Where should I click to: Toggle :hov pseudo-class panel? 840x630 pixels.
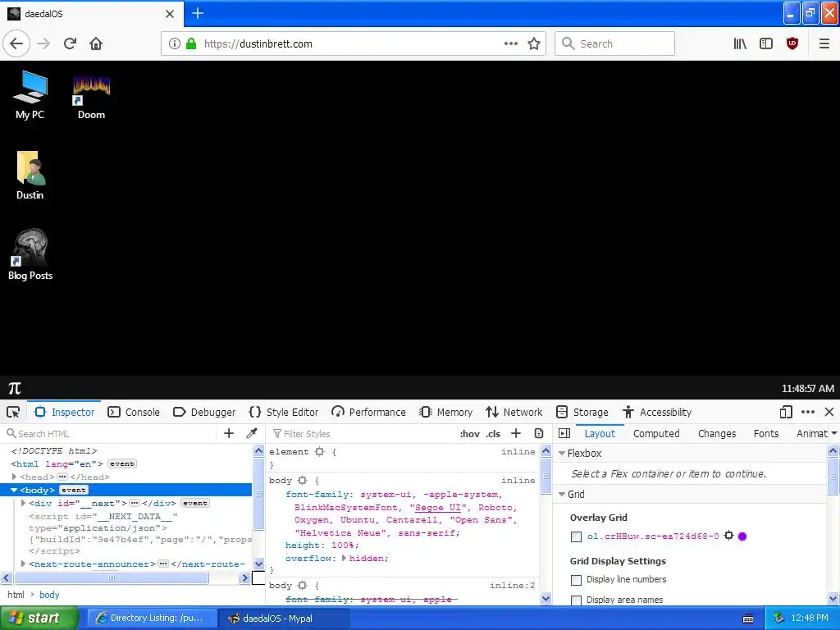[x=470, y=434]
